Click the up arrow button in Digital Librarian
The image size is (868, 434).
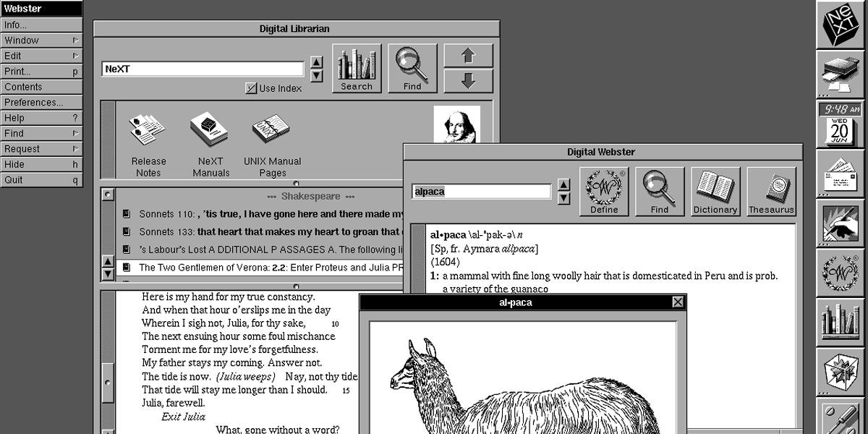point(468,56)
